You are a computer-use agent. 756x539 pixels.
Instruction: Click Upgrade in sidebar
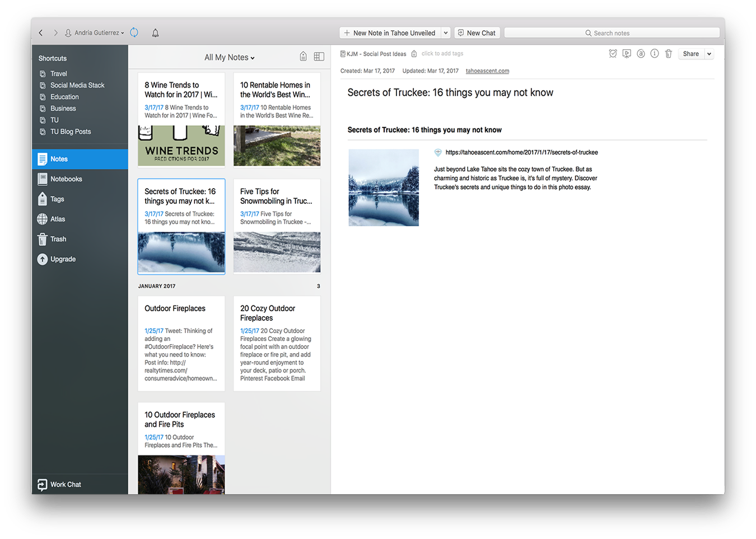tap(80, 259)
